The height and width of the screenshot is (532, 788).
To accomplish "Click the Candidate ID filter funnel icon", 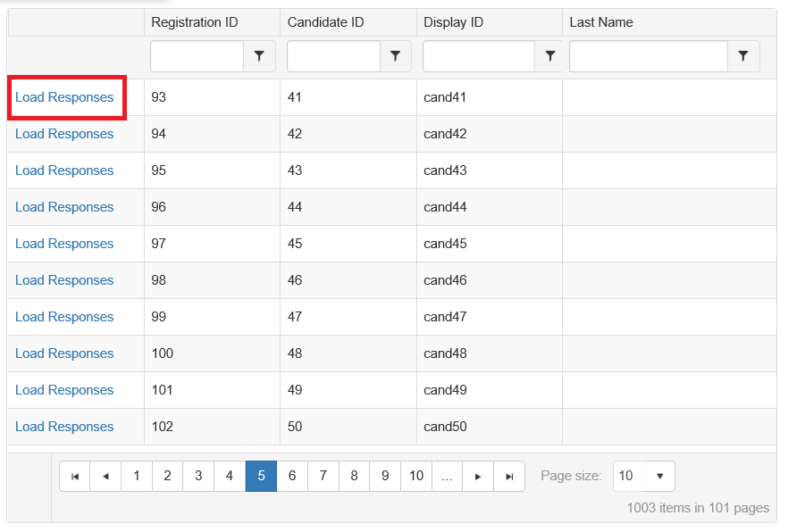I will [395, 56].
